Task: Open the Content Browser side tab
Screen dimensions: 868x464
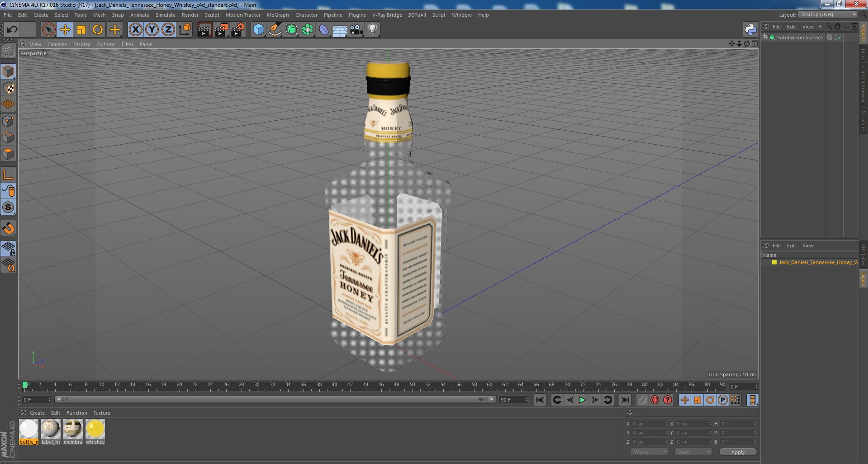Action: pos(863,84)
